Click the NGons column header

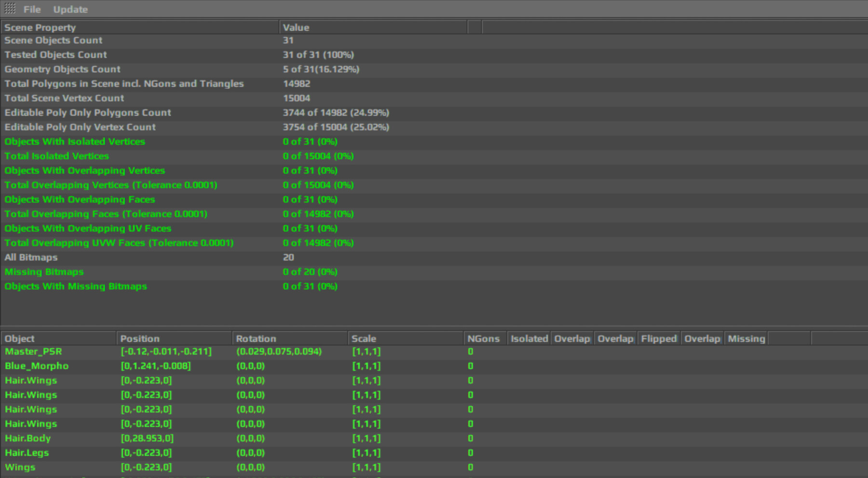485,339
